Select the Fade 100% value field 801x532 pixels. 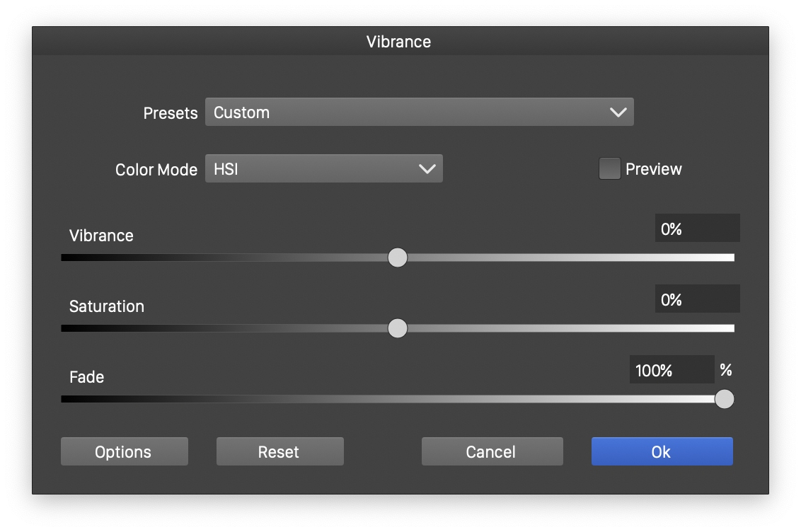pos(672,370)
